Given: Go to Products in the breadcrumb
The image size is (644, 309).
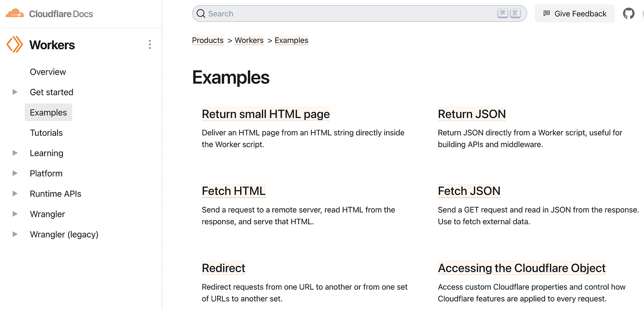Looking at the screenshot, I should pyautogui.click(x=207, y=41).
